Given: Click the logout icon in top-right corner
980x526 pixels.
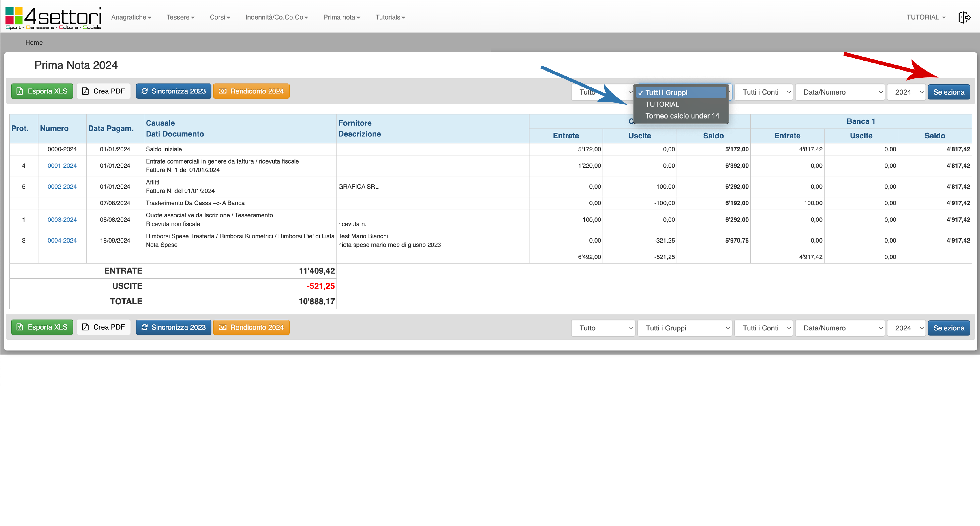Looking at the screenshot, I should click(964, 17).
